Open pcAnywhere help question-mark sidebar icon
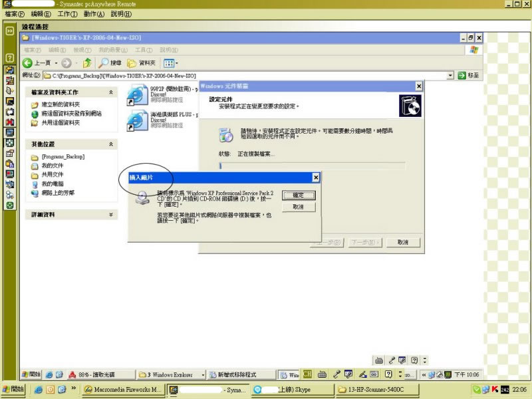Viewport: 532px width, 399px height. 10,58
